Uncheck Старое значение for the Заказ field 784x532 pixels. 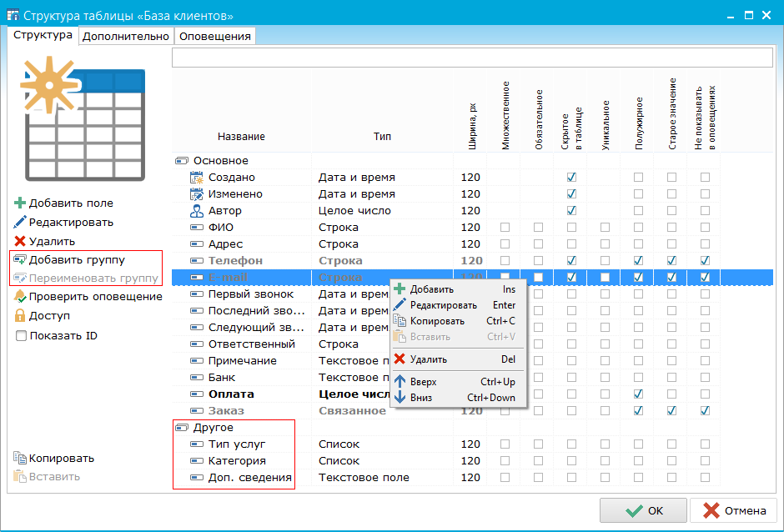pyautogui.click(x=671, y=411)
